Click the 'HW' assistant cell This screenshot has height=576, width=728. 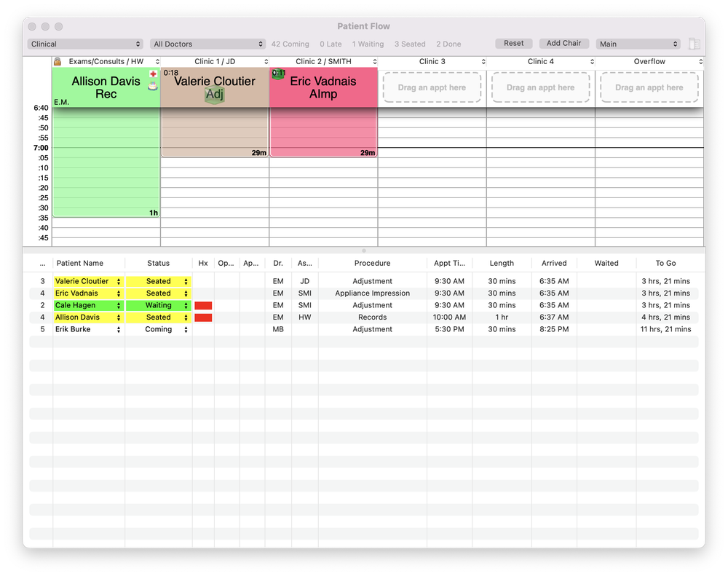304,317
